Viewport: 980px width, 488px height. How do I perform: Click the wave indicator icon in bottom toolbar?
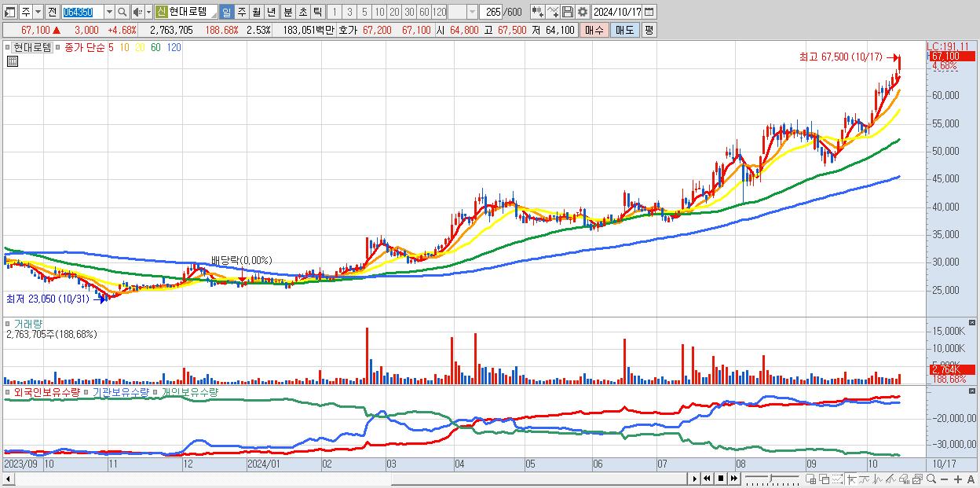[878, 479]
